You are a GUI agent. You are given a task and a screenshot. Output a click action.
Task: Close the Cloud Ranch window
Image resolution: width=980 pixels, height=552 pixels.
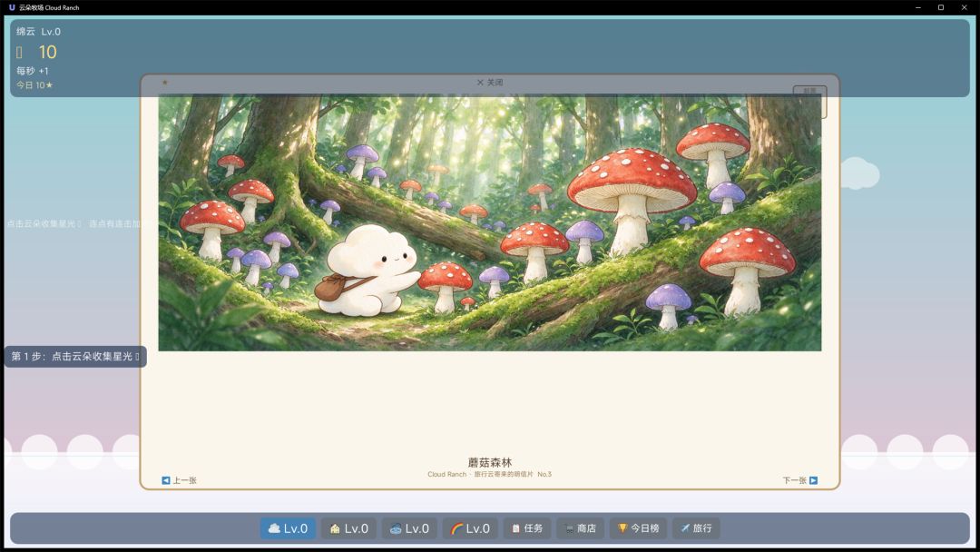(x=964, y=7)
